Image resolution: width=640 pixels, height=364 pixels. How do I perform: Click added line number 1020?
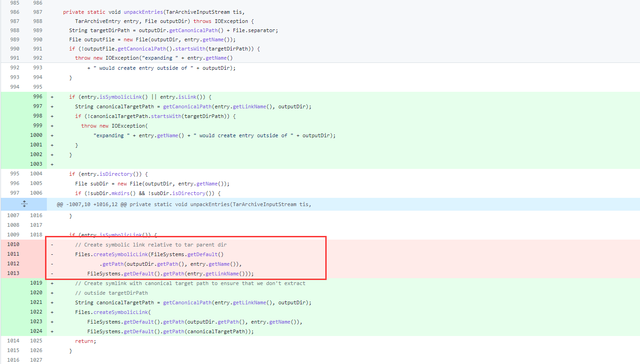click(36, 292)
